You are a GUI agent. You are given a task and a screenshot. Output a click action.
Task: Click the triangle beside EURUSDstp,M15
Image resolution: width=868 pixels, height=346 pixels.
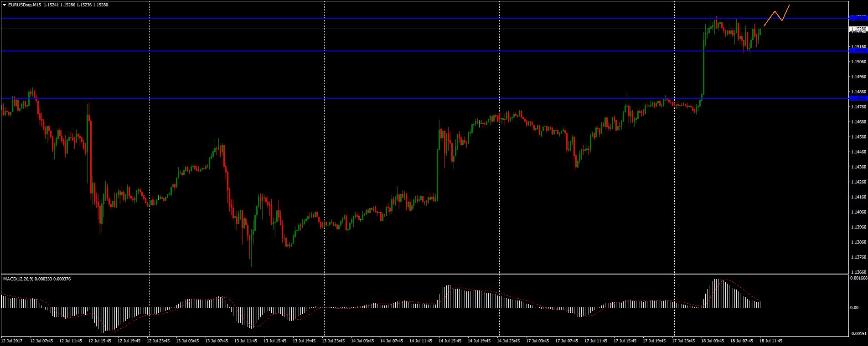(4, 5)
